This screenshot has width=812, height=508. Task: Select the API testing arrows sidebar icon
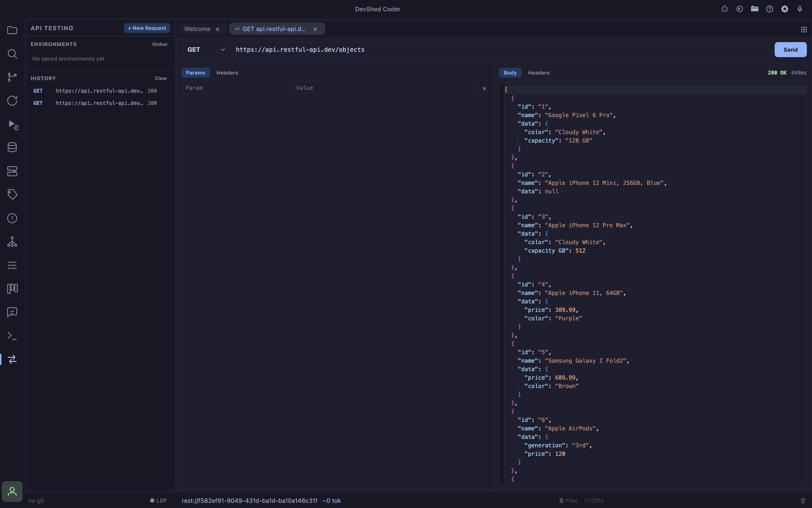(x=12, y=359)
